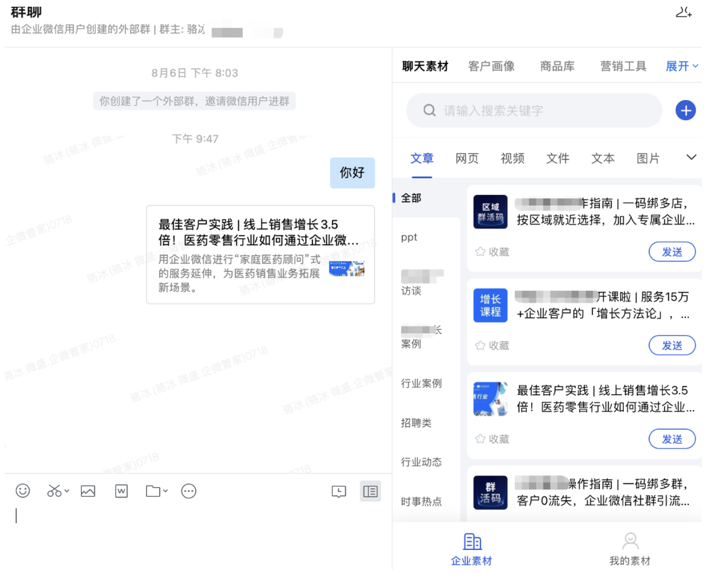Click the 群活码 article thumbnail
Viewport: 723px width, 588px height.
[x=490, y=492]
